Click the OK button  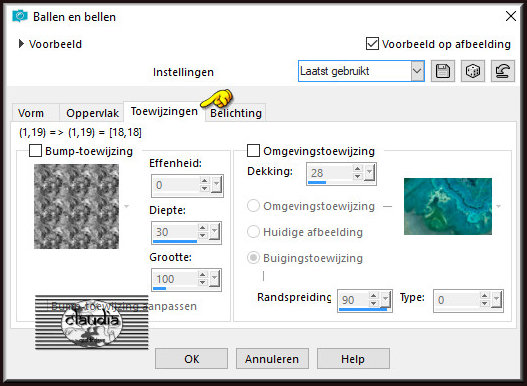pos(191,359)
